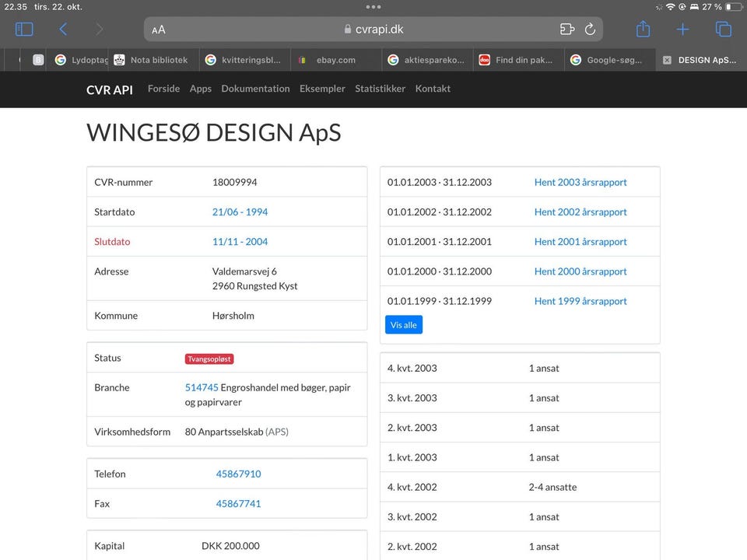This screenshot has height=560, width=747.
Task: Switch to the ebay.com tab
Action: click(335, 60)
